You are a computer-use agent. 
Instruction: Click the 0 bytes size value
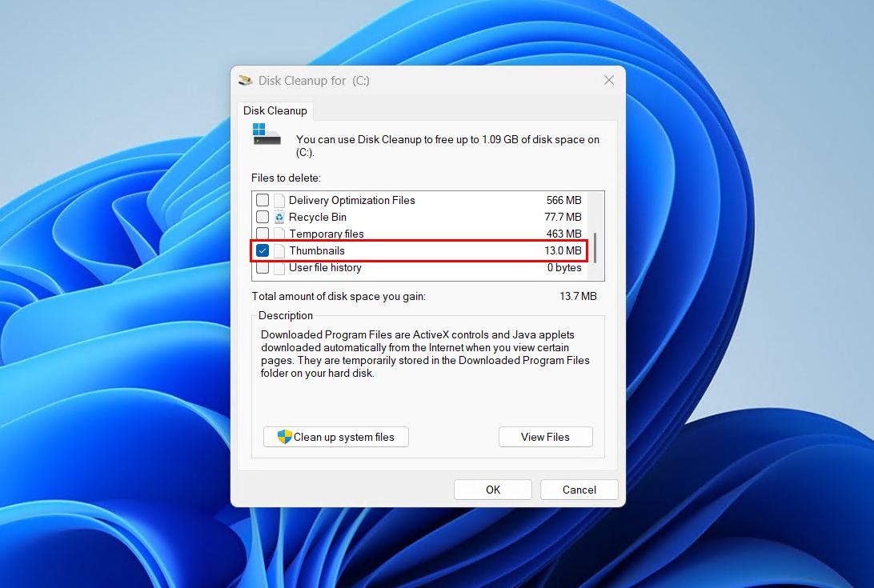[564, 267]
